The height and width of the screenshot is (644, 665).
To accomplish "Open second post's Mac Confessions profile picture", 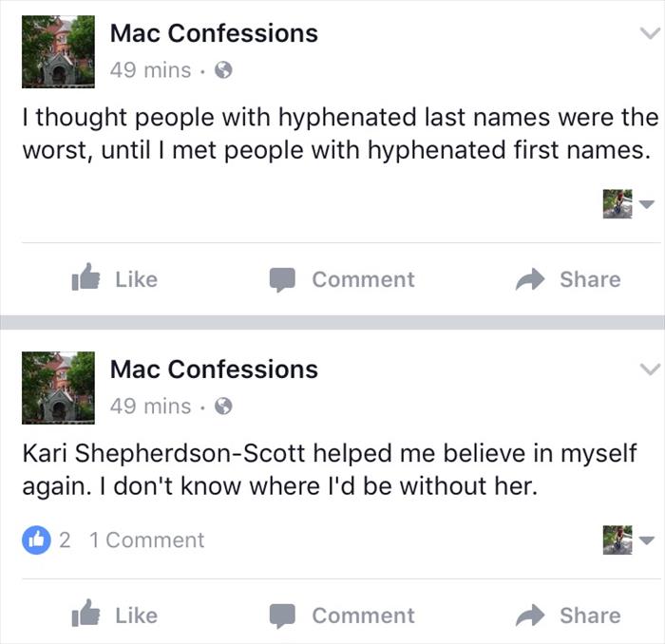I will 57,388.
